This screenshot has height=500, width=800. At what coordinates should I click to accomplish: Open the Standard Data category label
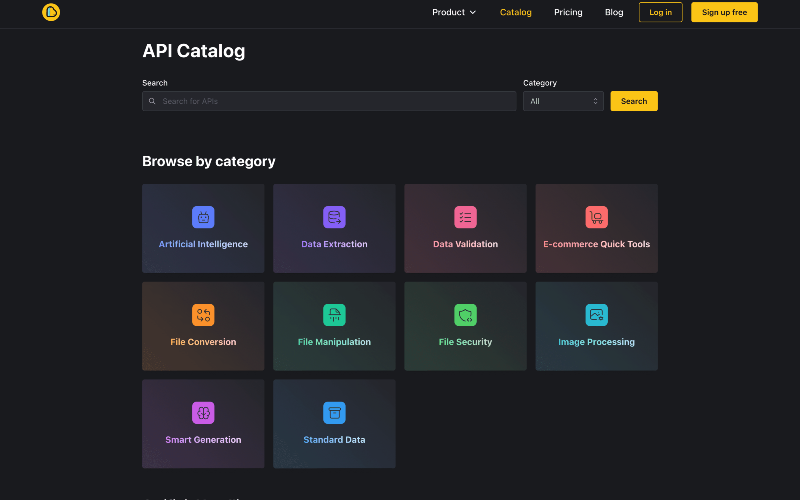334,440
